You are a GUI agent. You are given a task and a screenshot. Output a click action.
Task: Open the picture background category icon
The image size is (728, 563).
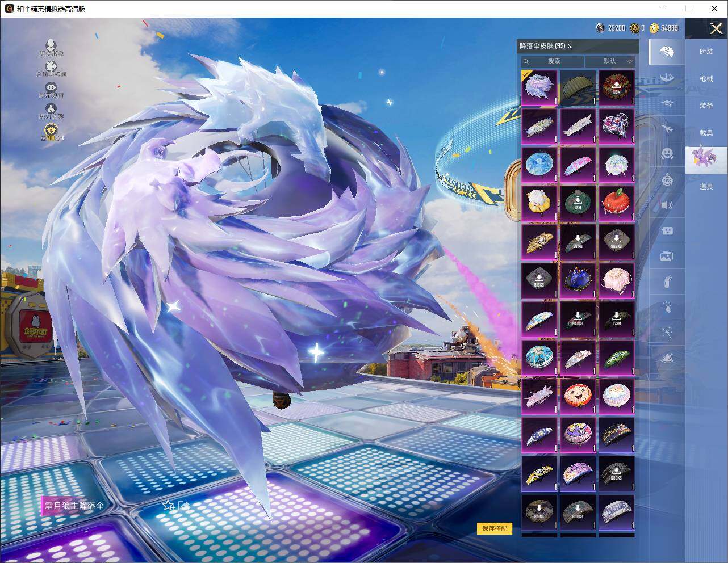(x=667, y=257)
